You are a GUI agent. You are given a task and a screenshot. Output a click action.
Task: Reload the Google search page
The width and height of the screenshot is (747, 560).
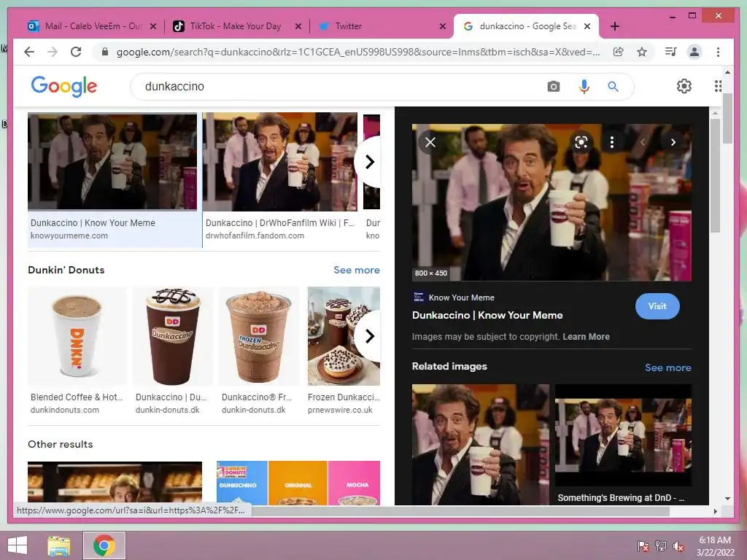76,52
